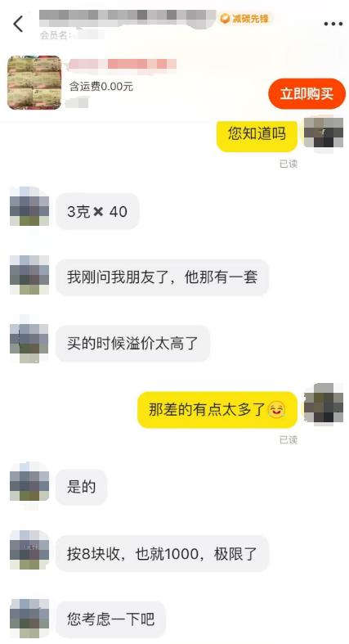Tap the back arrow icon

pyautogui.click(x=18, y=24)
